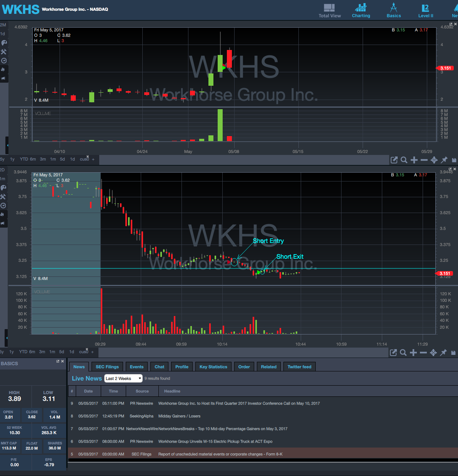Open the Twitter feed tab
458x476 pixels.
pyautogui.click(x=300, y=367)
